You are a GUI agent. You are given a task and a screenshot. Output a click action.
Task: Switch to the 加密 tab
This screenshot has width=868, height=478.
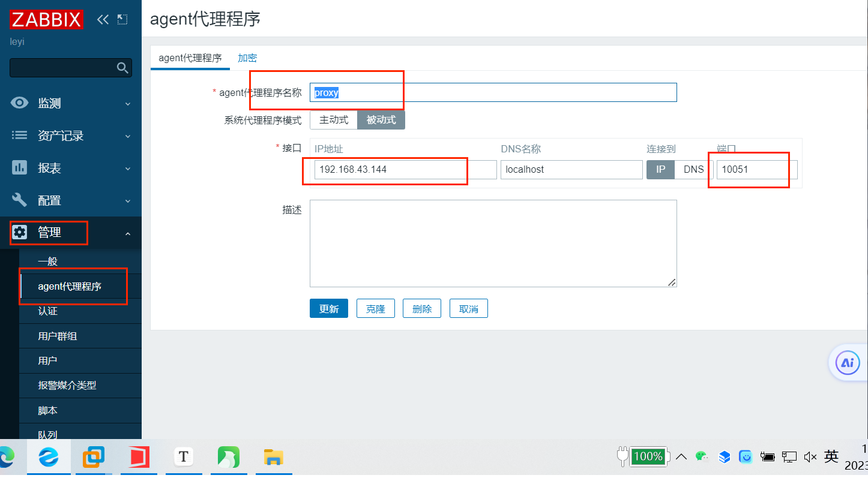[x=247, y=58]
